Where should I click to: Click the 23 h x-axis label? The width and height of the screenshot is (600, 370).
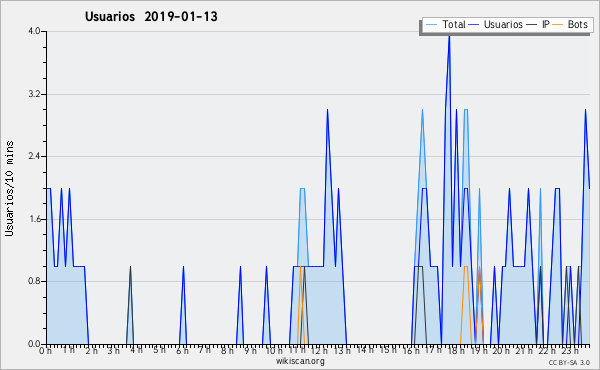click(x=570, y=351)
